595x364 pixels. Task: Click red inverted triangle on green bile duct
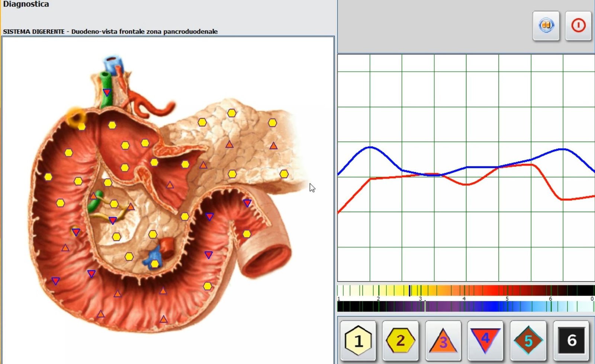(x=107, y=92)
